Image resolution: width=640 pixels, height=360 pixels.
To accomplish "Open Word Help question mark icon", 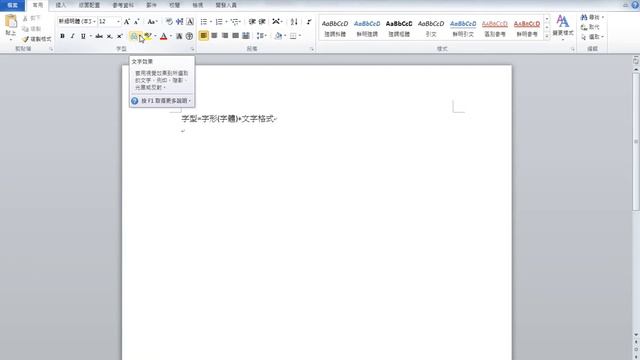I will pyautogui.click(x=635, y=5).
